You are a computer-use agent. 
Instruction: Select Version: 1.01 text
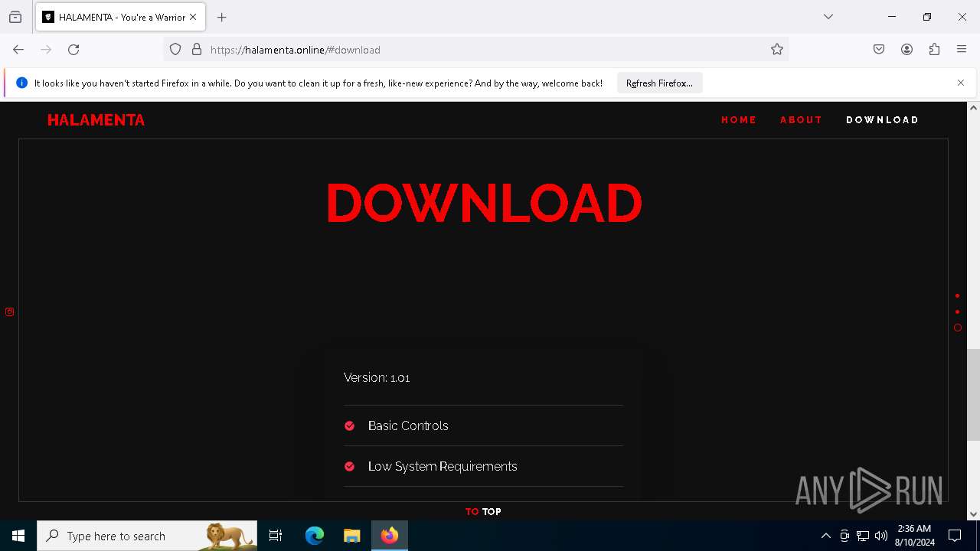[x=377, y=377]
